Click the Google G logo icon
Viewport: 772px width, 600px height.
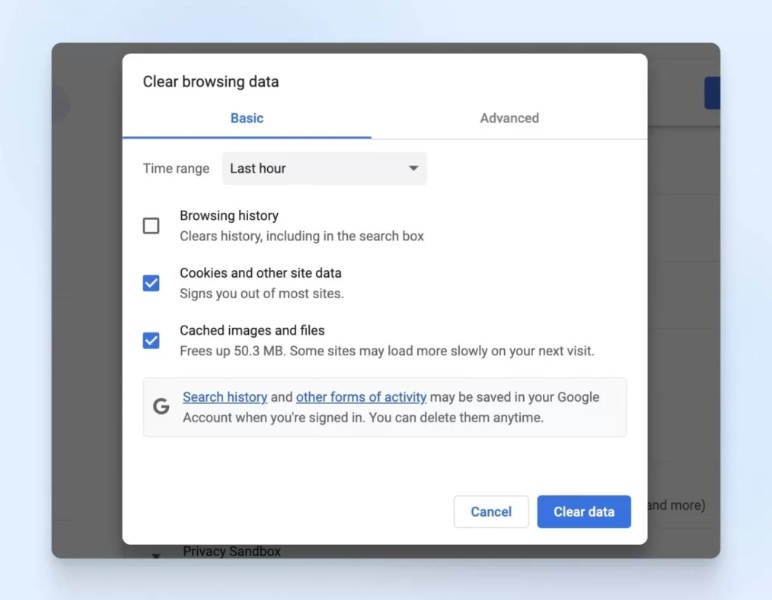161,407
